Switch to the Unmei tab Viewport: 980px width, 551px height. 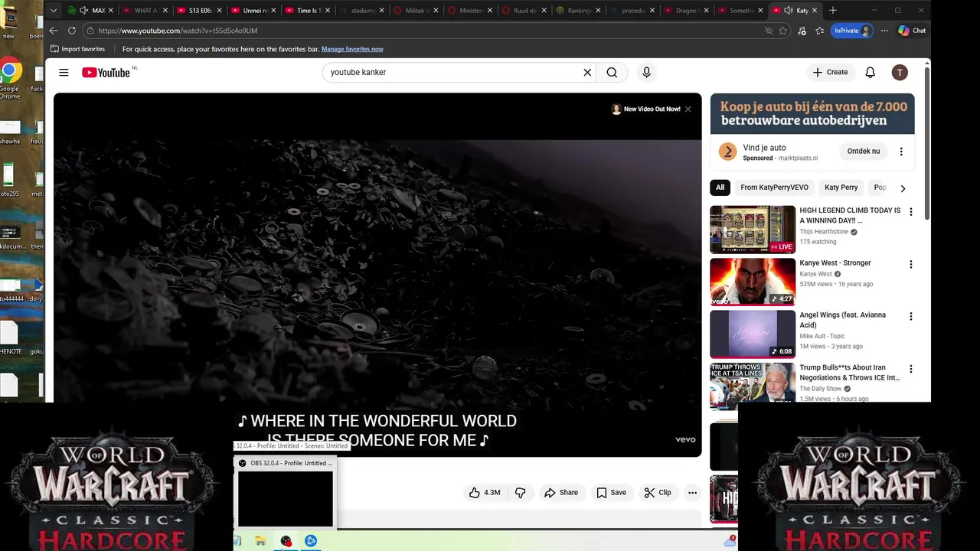click(x=253, y=11)
